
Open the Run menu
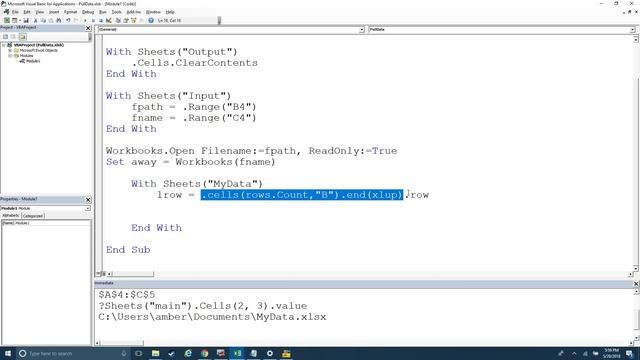click(x=102, y=12)
